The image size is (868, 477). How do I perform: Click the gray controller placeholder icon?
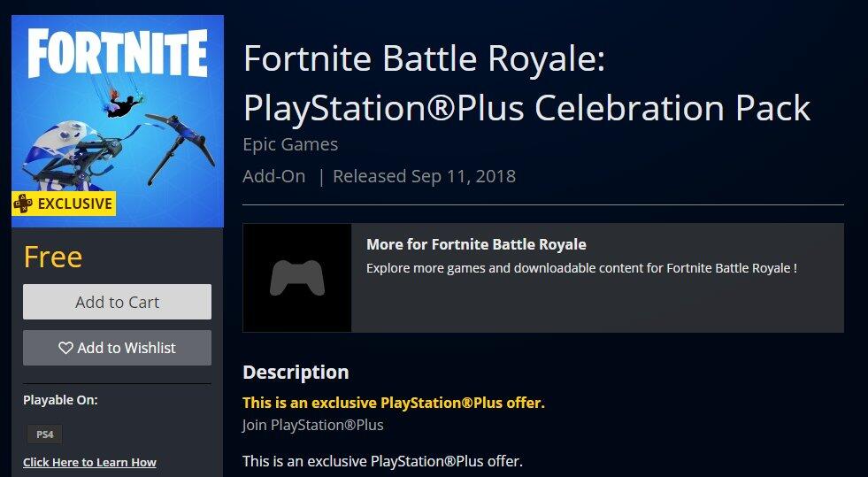(x=296, y=278)
